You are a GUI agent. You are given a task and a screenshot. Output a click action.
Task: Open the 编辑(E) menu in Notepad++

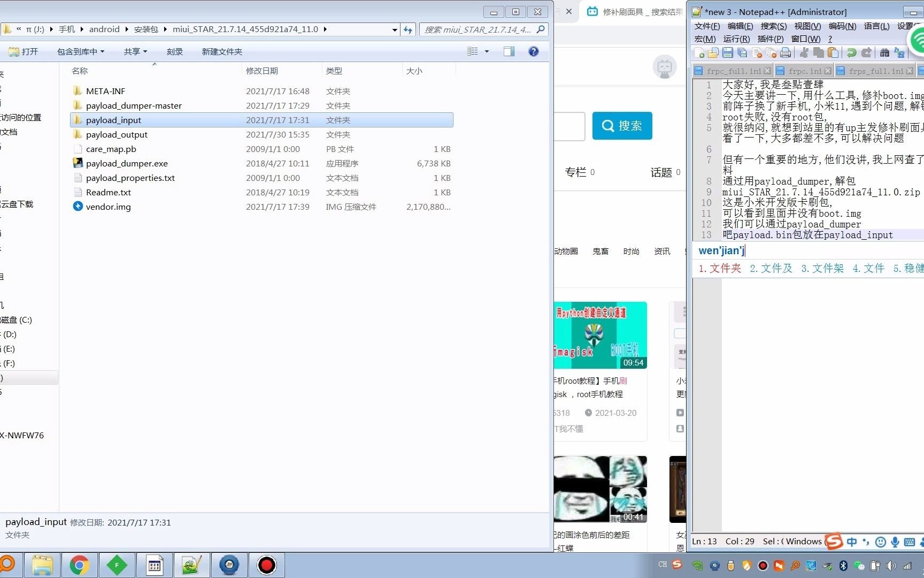740,26
